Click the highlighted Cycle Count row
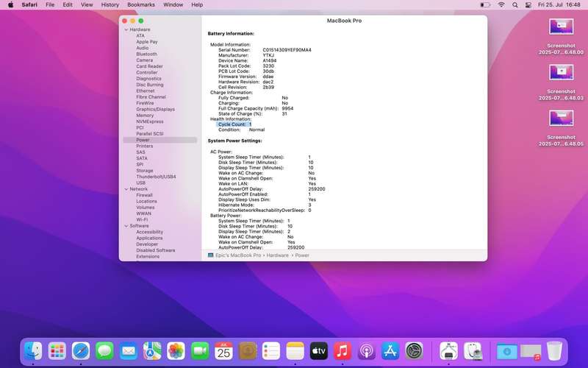The width and height of the screenshot is (588, 368). click(x=234, y=124)
